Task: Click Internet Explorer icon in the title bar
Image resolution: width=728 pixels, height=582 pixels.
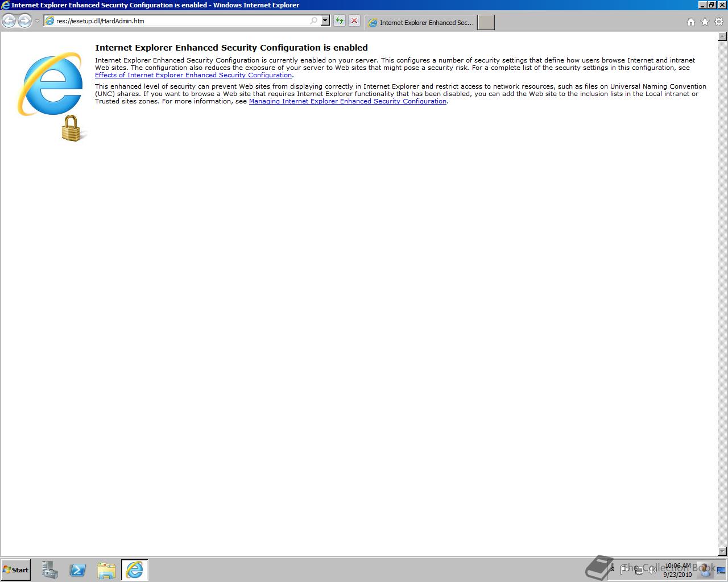Action: tap(6, 5)
